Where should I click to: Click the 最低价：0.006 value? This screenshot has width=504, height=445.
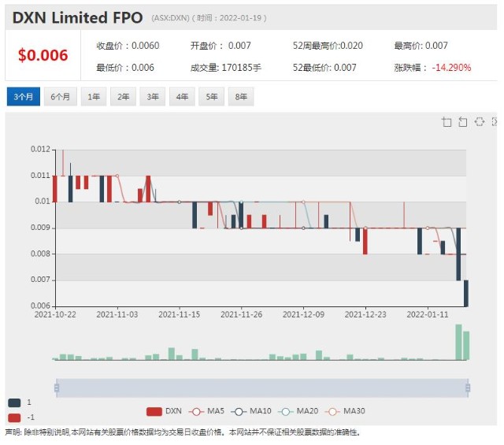[125, 68]
